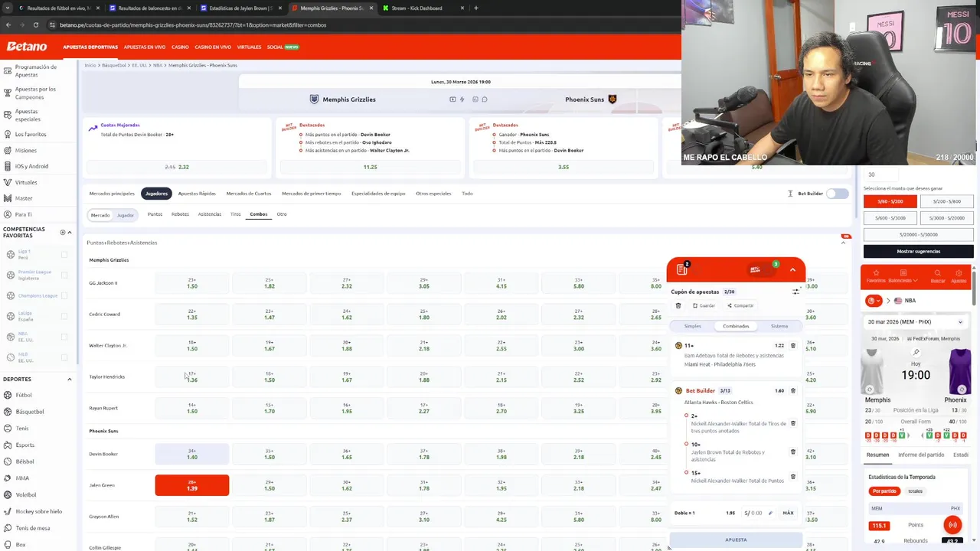
Task: Collapse the Puntos+Rebotes+Asistencias market
Action: click(843, 243)
